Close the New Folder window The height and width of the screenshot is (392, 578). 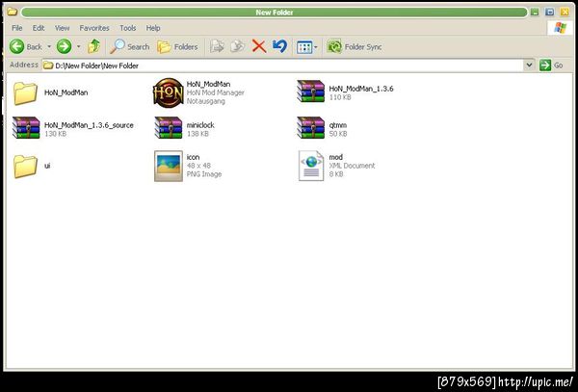click(x=565, y=13)
